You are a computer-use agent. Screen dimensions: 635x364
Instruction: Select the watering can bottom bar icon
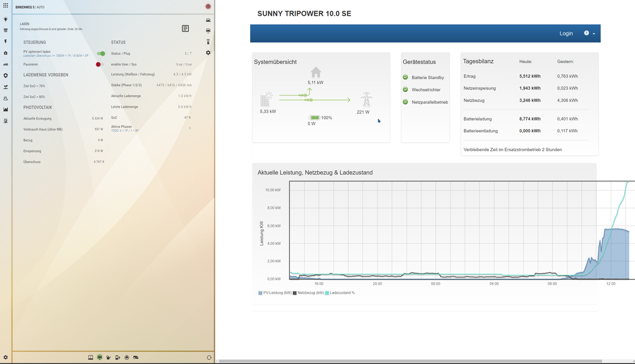[108, 357]
